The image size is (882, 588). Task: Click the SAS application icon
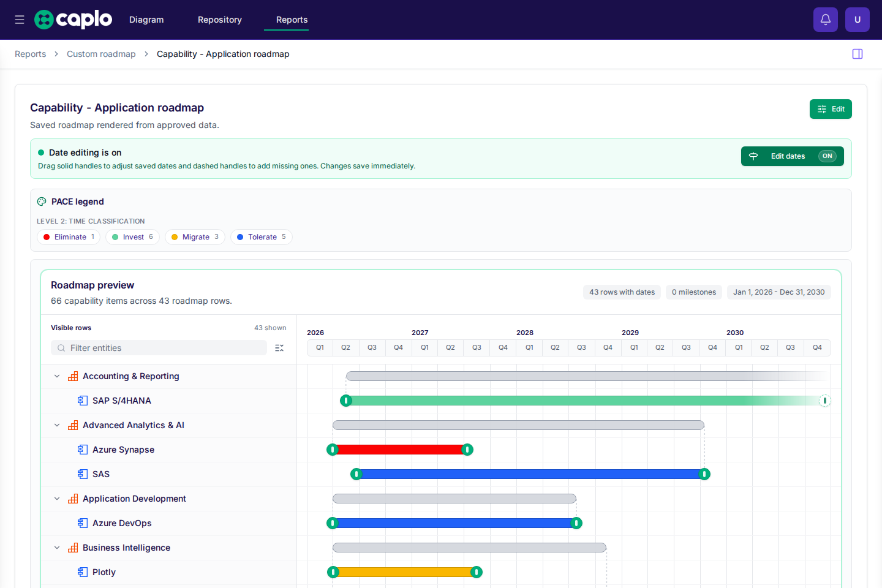[83, 474]
